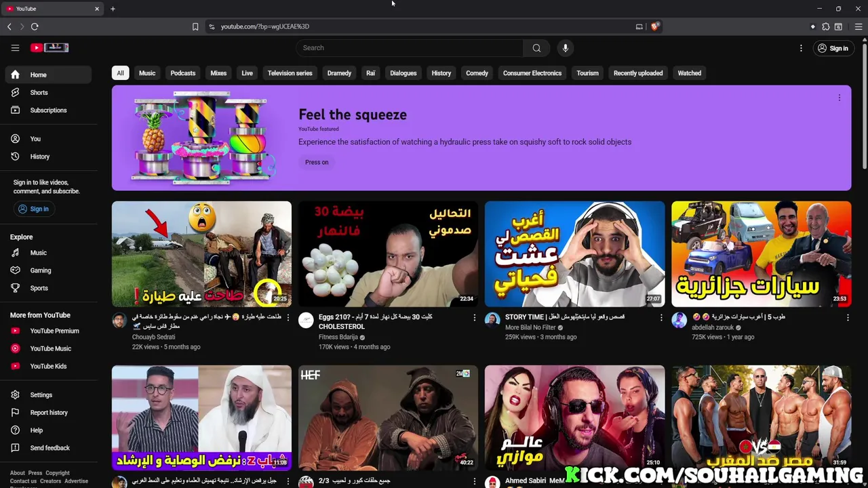Select the Recently uploaded chip
Viewport: 868px width, 488px height.
[638, 73]
